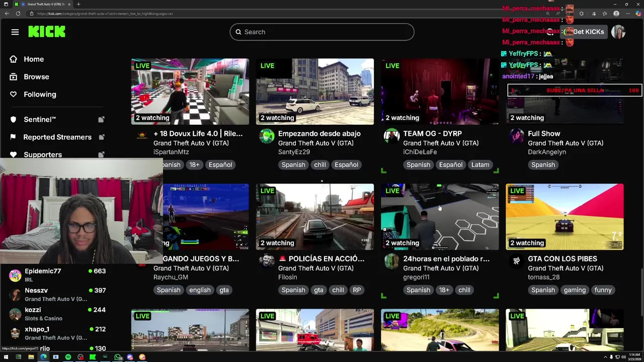Click RP tag on Filosin stream
This screenshot has height=362, width=644.
pos(357,290)
